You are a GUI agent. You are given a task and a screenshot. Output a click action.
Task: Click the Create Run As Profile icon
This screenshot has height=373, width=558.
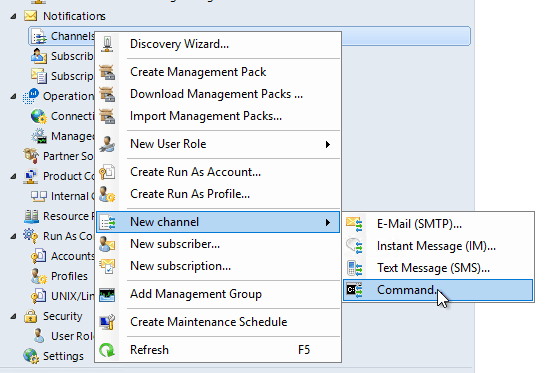coord(107,194)
